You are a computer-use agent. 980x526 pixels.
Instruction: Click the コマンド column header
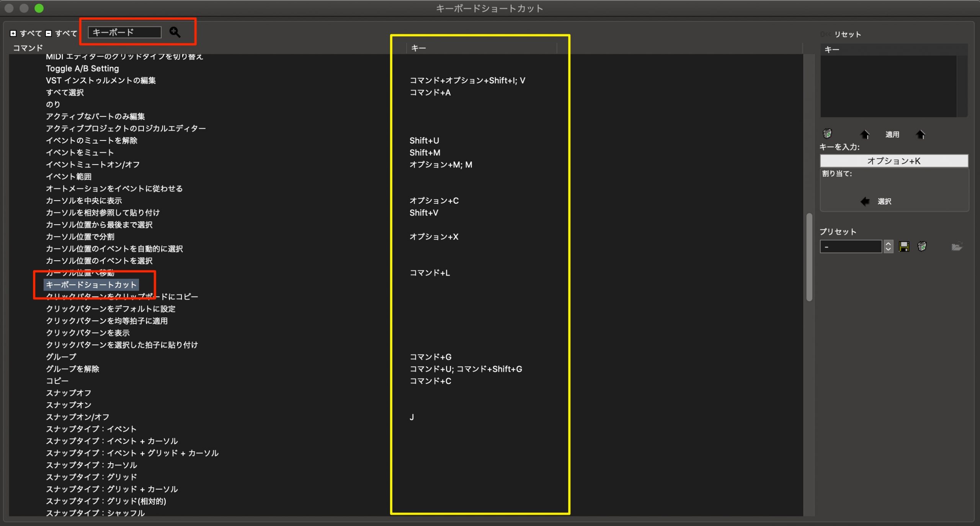[28, 48]
